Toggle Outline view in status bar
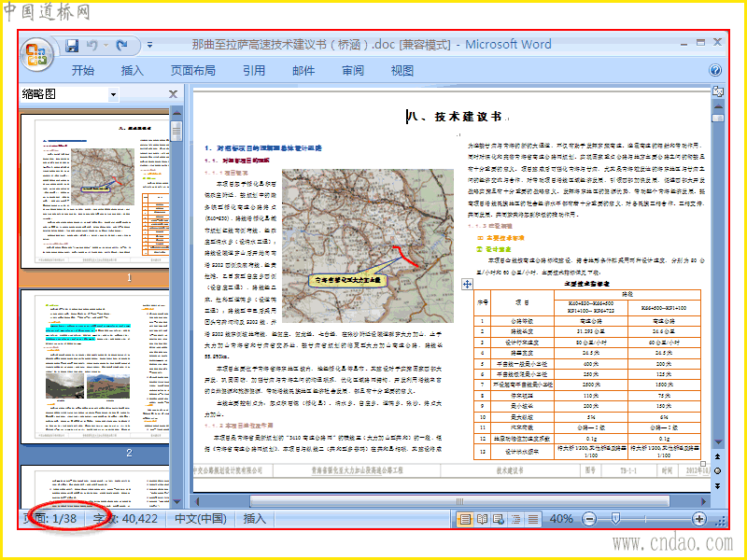This screenshot has width=747, height=560. [516, 519]
